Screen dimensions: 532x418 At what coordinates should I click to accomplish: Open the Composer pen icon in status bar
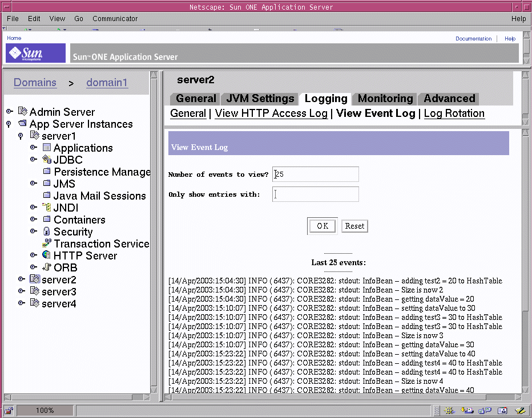click(x=520, y=411)
